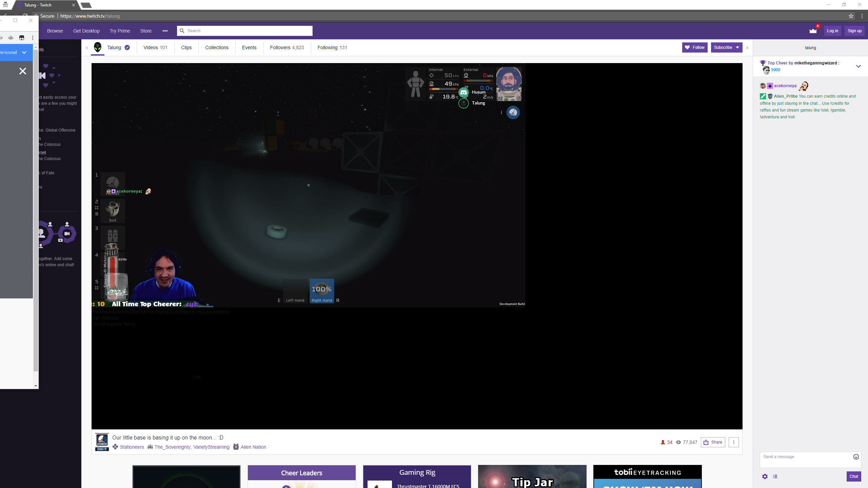Screen dimensions: 868x488
Task: Click the Log in button
Action: pos(832,31)
